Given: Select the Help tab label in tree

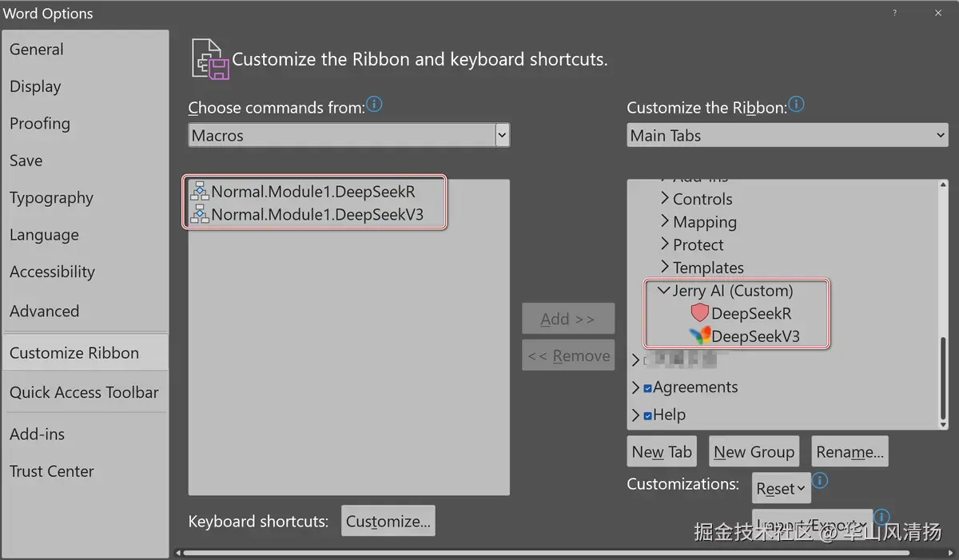Looking at the screenshot, I should 669,415.
